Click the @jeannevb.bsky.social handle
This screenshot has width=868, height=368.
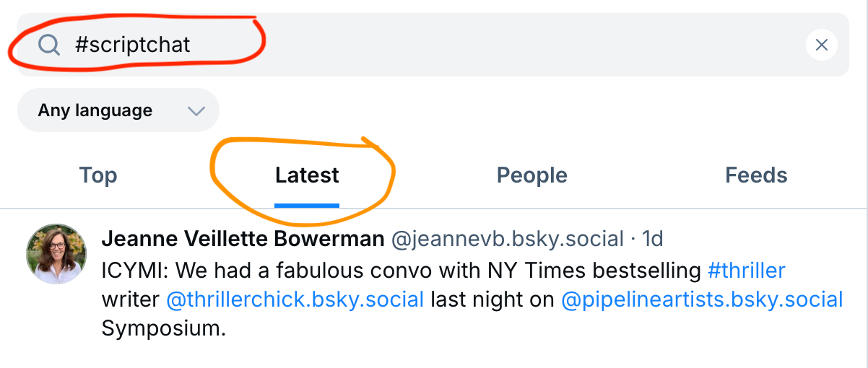point(507,239)
